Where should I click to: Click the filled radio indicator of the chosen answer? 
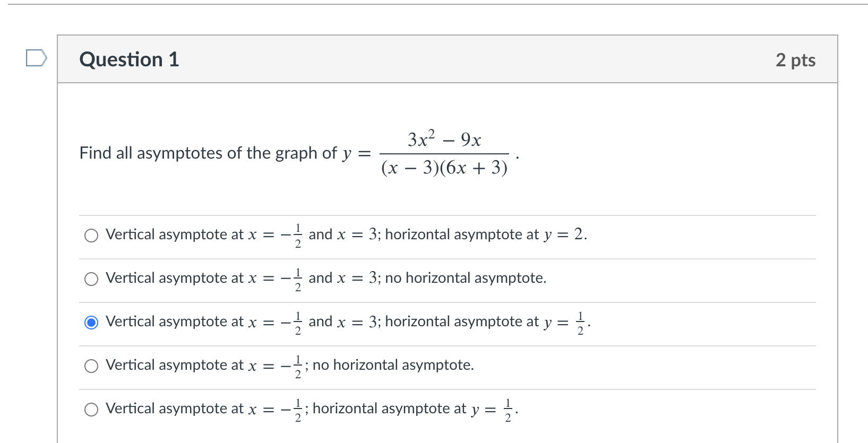pos(91,322)
